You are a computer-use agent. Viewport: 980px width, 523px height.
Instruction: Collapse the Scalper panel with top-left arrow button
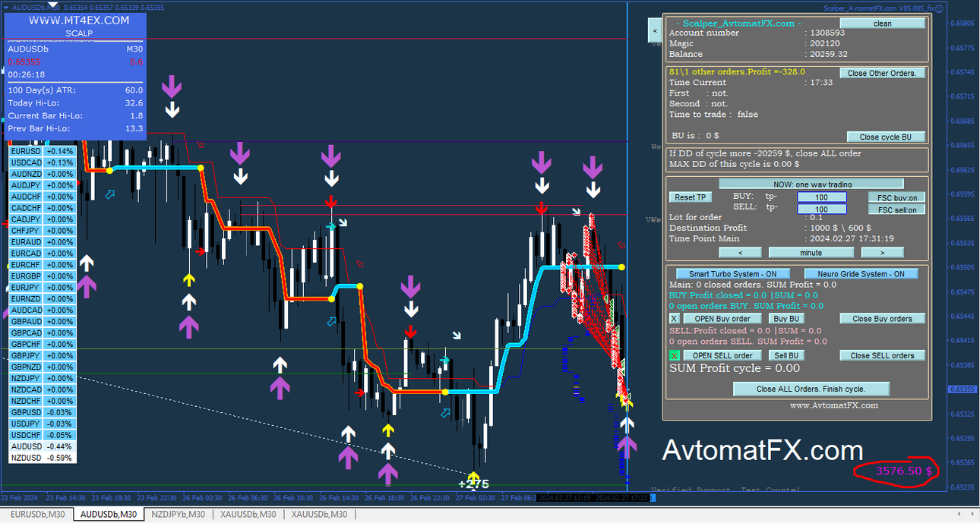[x=654, y=30]
